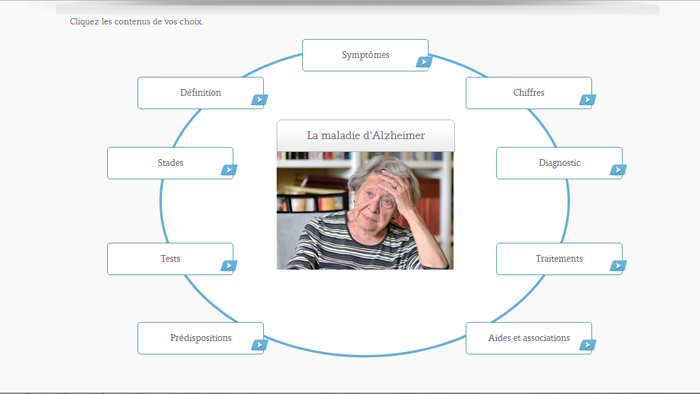Open the Tests section
Viewport: 700px width, 394px height.
pos(170,259)
